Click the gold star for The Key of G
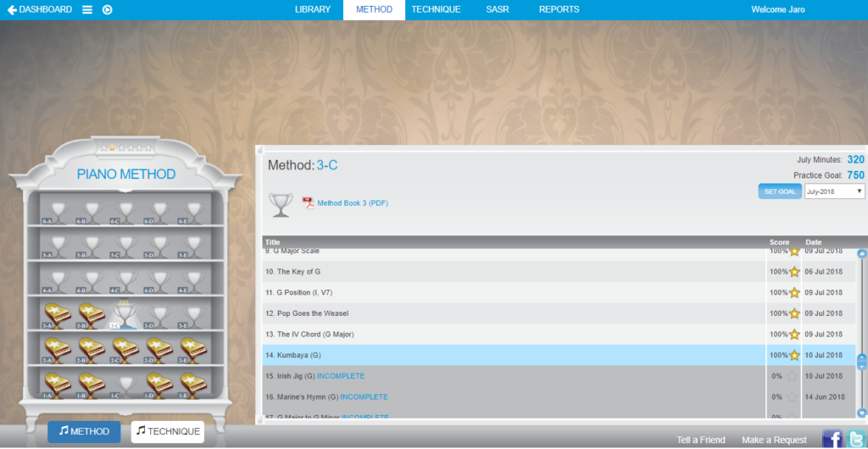Screen dimensions: 868x449 [x=794, y=271]
